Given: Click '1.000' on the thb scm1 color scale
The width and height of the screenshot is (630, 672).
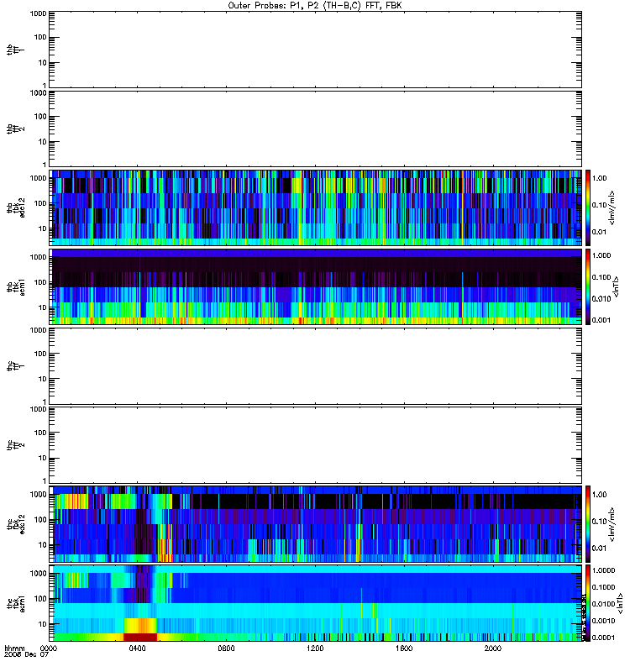Looking at the screenshot, I should [x=601, y=255].
